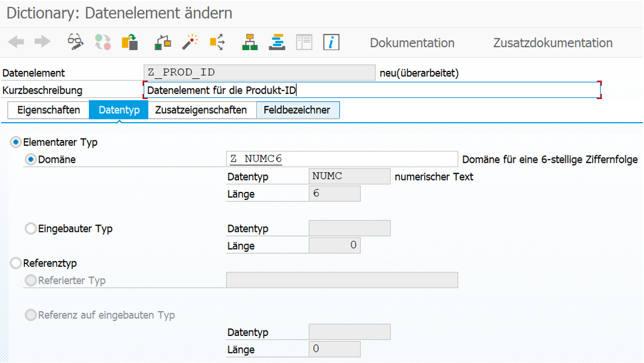Click the reference built-in Datentyp field
This screenshot has height=363, width=644.
349,332
